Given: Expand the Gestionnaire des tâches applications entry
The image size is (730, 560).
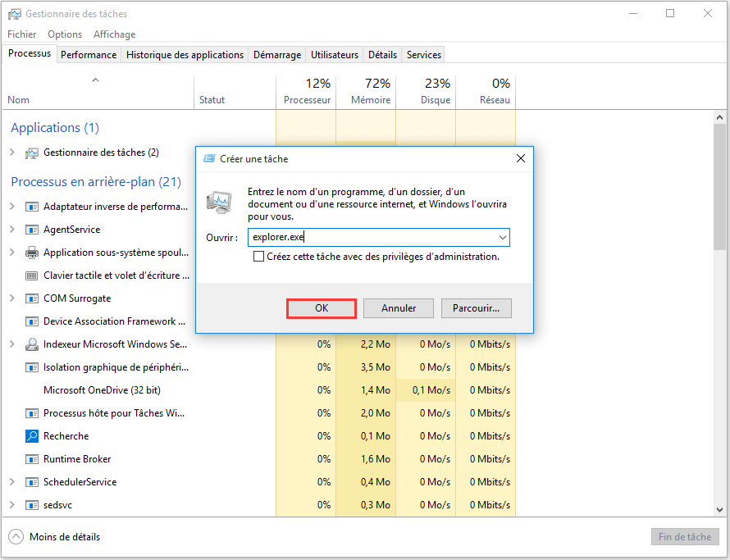Looking at the screenshot, I should (x=14, y=153).
